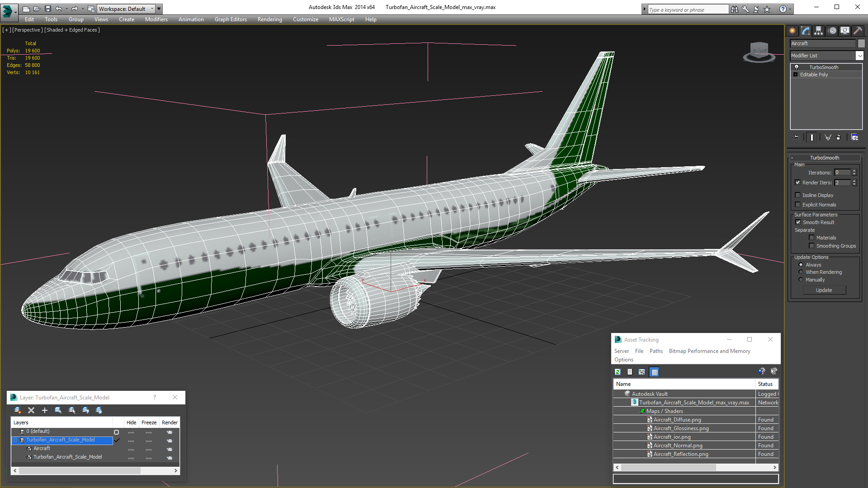This screenshot has height=488, width=868.
Task: Open the Rendering menu
Action: pyautogui.click(x=270, y=19)
